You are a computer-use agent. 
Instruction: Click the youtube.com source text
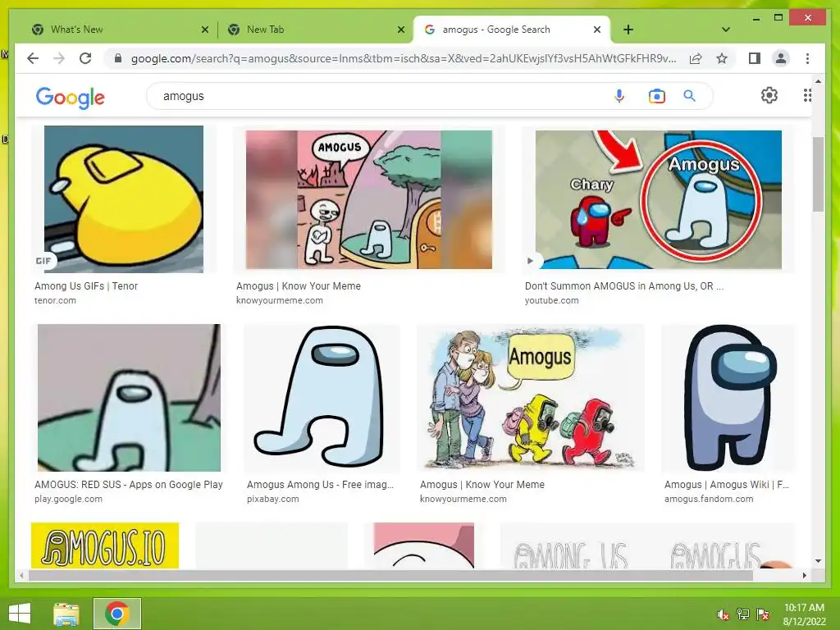(x=552, y=300)
